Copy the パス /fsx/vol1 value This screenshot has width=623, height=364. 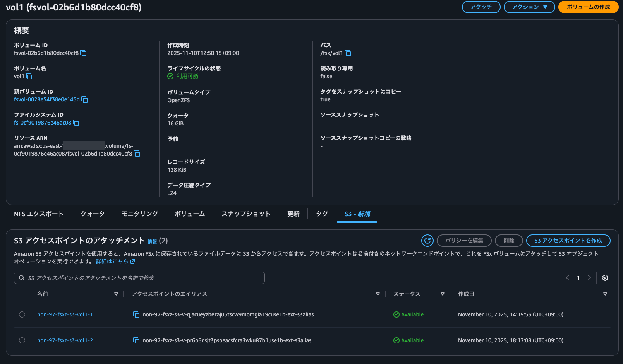pos(347,53)
